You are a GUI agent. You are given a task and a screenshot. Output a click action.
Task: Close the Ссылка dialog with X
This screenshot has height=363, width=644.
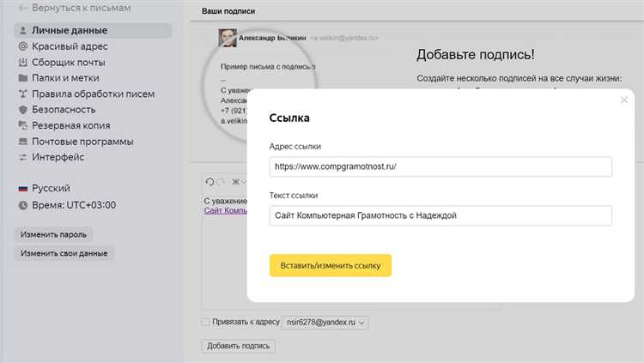pyautogui.click(x=624, y=100)
